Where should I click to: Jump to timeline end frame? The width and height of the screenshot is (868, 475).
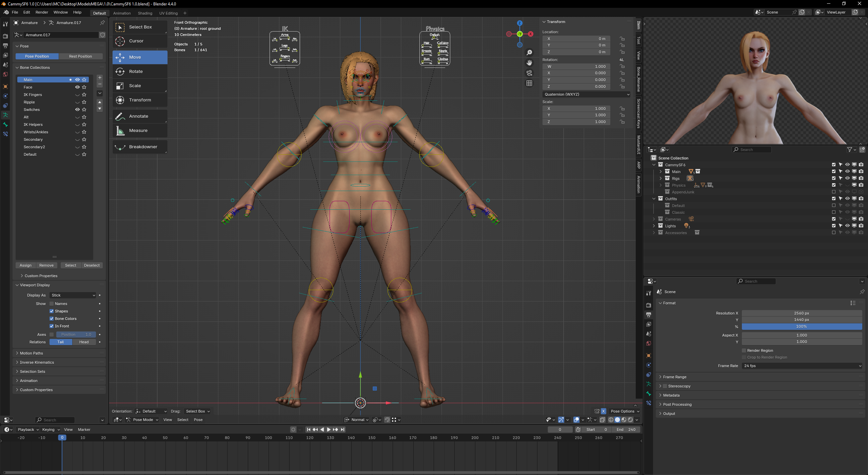coord(343,430)
